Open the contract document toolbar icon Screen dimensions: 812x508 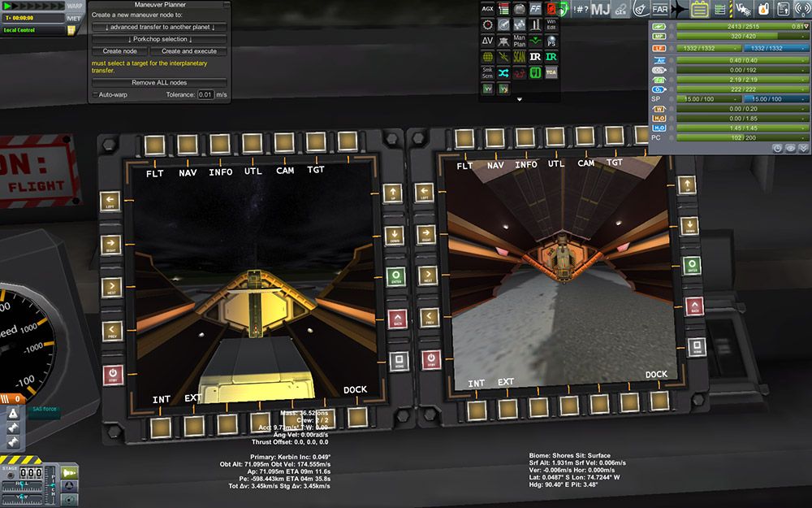[x=783, y=9]
